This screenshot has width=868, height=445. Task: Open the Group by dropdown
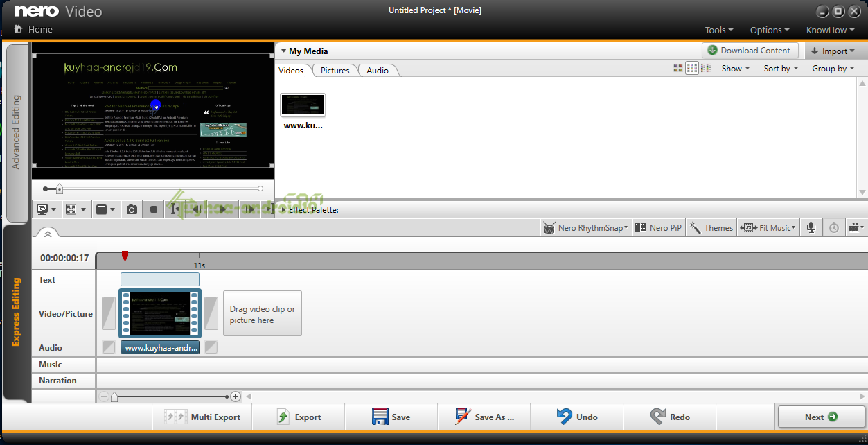click(x=833, y=68)
